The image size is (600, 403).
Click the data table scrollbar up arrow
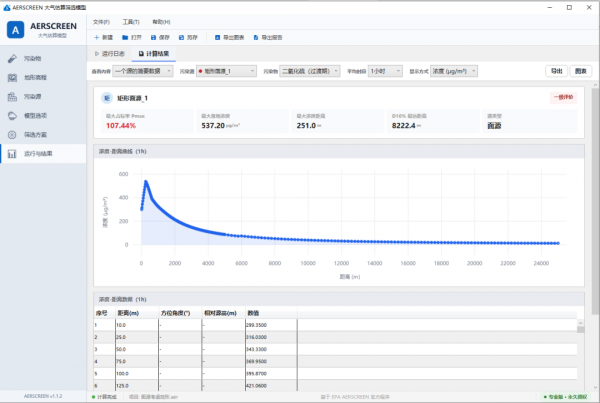[580, 323]
